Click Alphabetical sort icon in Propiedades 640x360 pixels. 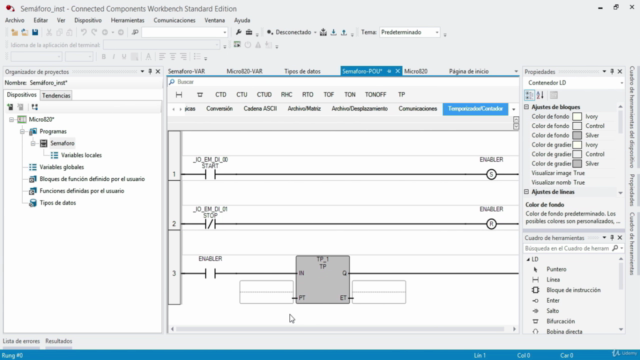tap(540, 95)
